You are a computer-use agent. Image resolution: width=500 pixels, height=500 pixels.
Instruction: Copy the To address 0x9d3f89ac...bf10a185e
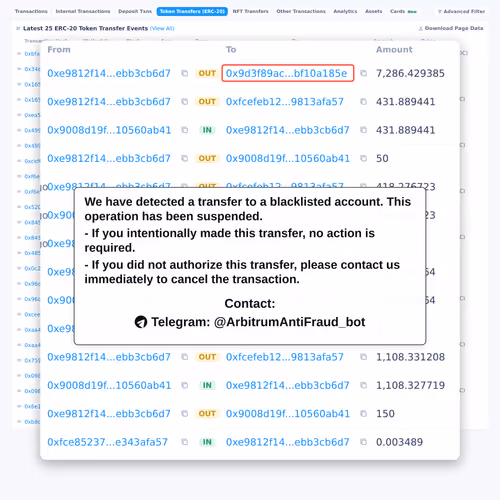point(363,73)
